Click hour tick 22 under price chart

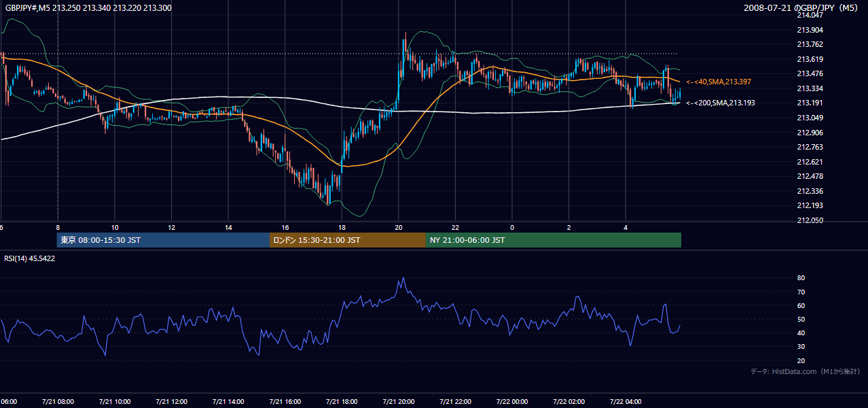coord(456,228)
